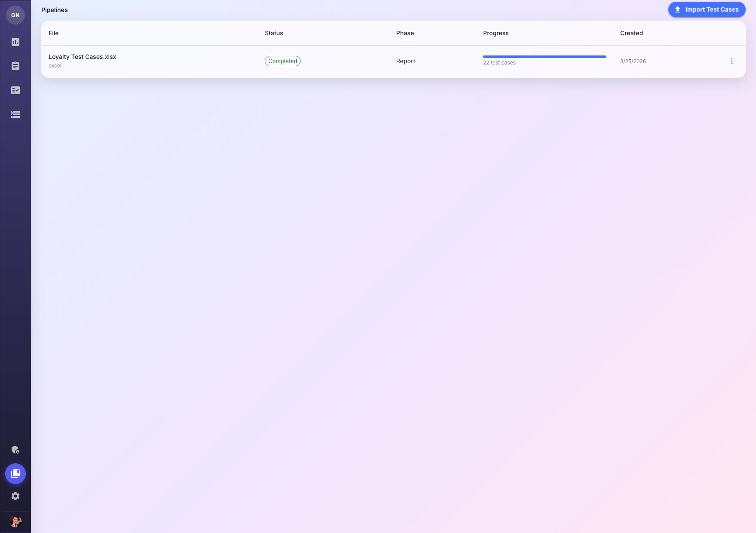Click the blue progress bar showing completion
Image resolution: width=756 pixels, height=533 pixels.
click(x=544, y=56)
